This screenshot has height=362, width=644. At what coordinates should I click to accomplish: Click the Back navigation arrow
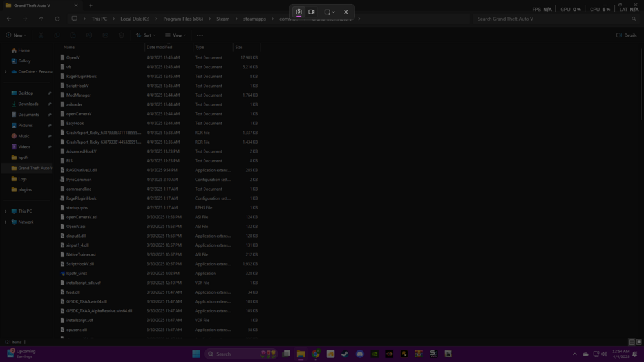(9, 19)
